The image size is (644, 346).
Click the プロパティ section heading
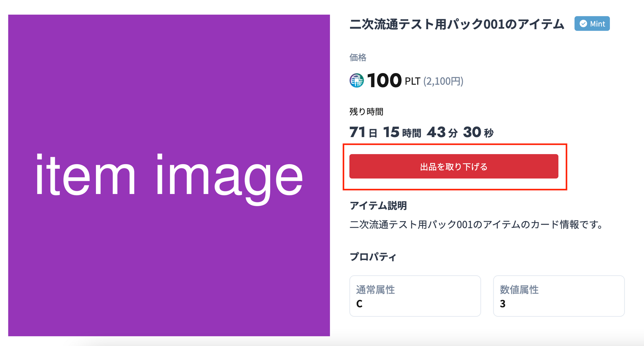pyautogui.click(x=373, y=257)
